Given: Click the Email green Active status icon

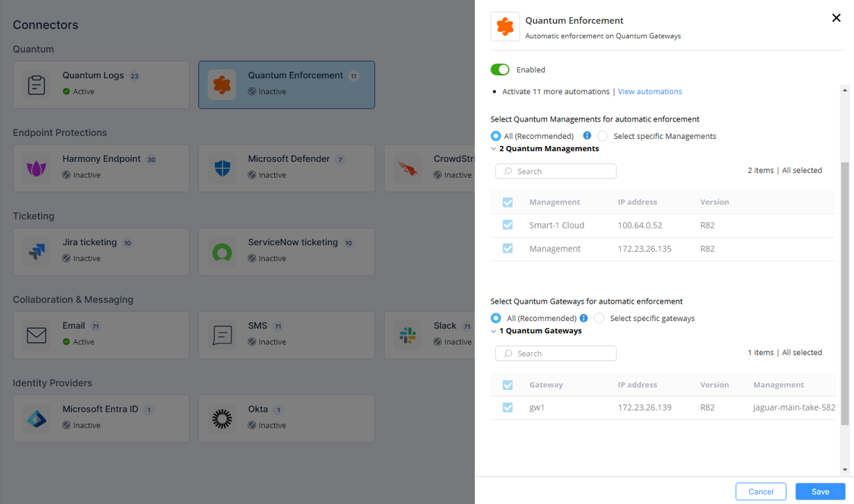Looking at the screenshot, I should (x=66, y=342).
